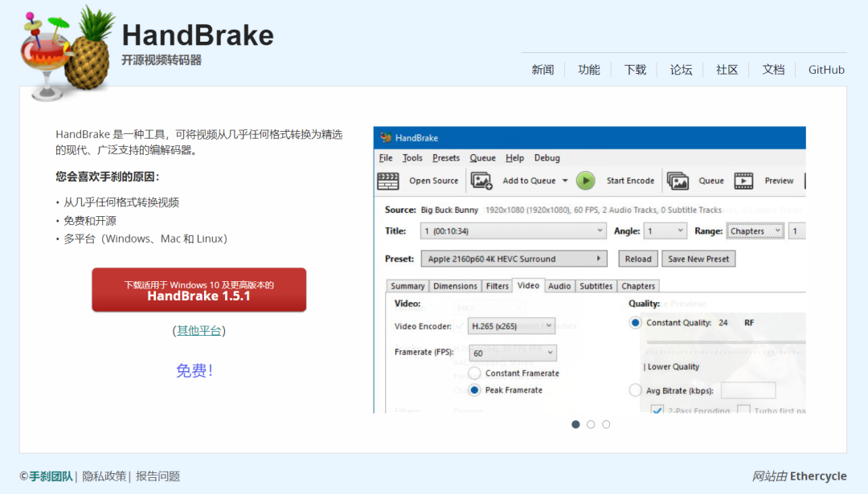Switch to the Chapters tab
This screenshot has width=868, height=494.
click(638, 286)
